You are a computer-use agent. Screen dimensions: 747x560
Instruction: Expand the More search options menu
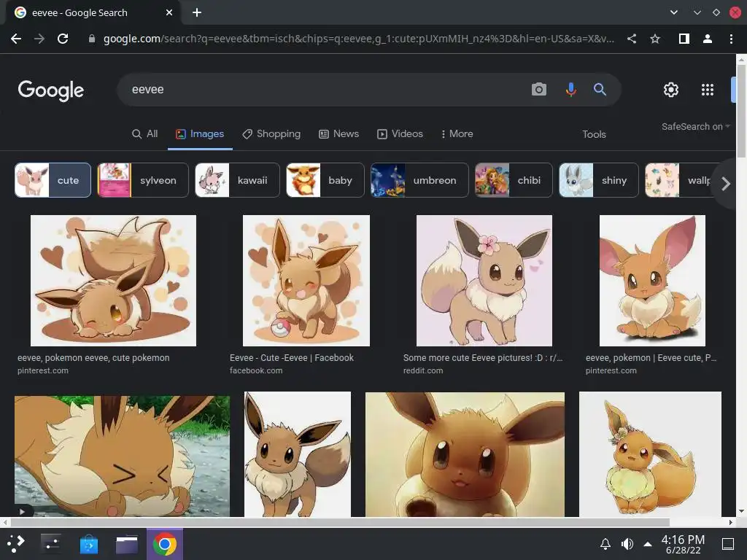click(x=457, y=134)
